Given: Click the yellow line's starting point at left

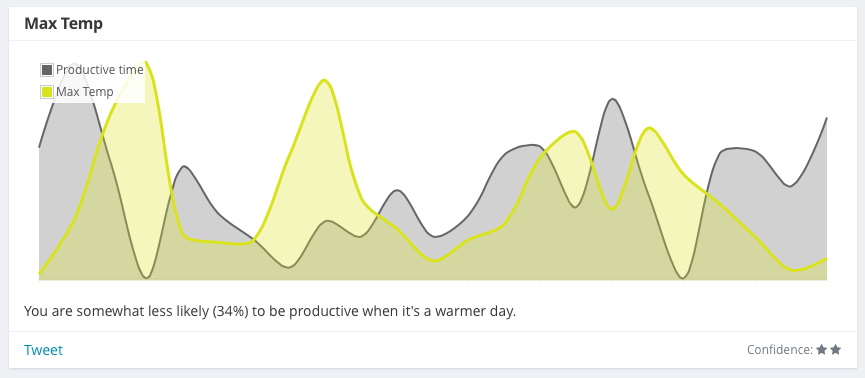Looking at the screenshot, I should 39,273.
